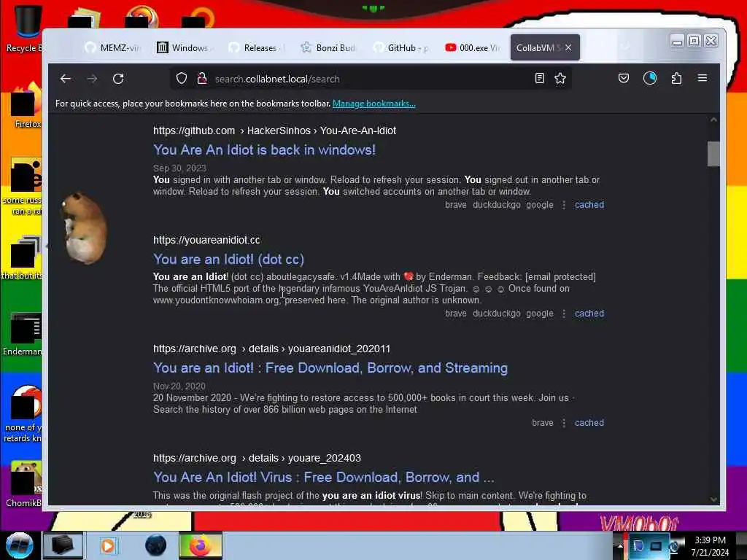Click the page scrollbar thumb
The width and height of the screenshot is (747, 560).
(x=713, y=154)
